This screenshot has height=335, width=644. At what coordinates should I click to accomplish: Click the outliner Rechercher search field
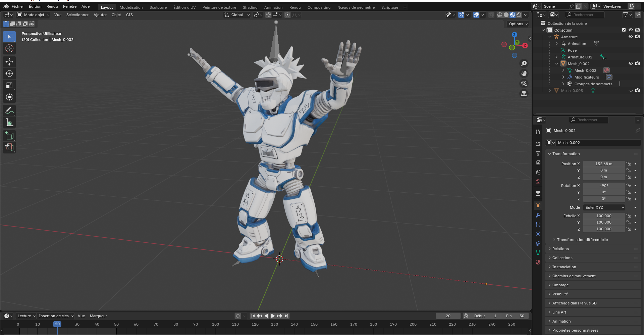585,15
